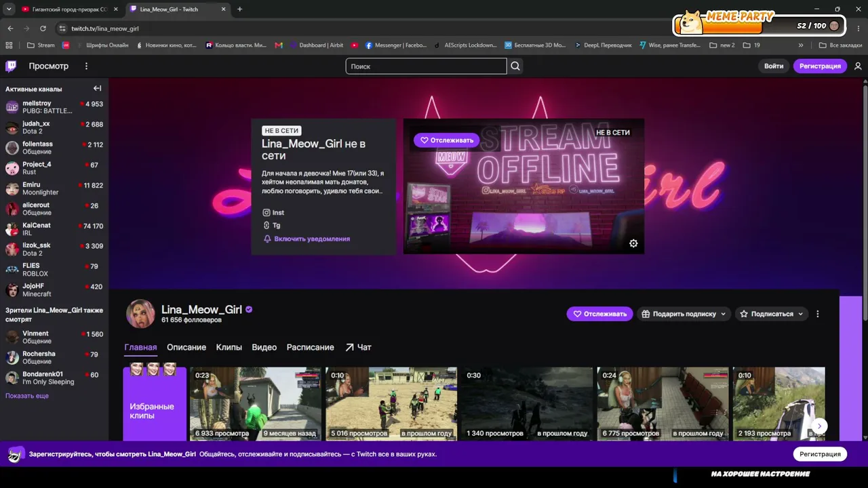This screenshot has width=868, height=488.
Task: Focus the Поиск search field
Action: pos(426,66)
